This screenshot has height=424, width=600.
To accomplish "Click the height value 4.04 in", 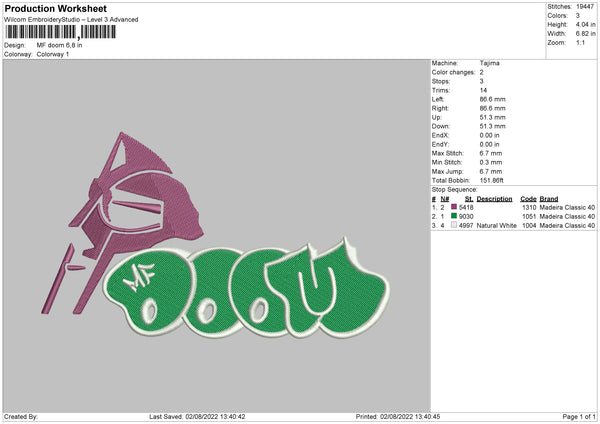I will pyautogui.click(x=585, y=24).
